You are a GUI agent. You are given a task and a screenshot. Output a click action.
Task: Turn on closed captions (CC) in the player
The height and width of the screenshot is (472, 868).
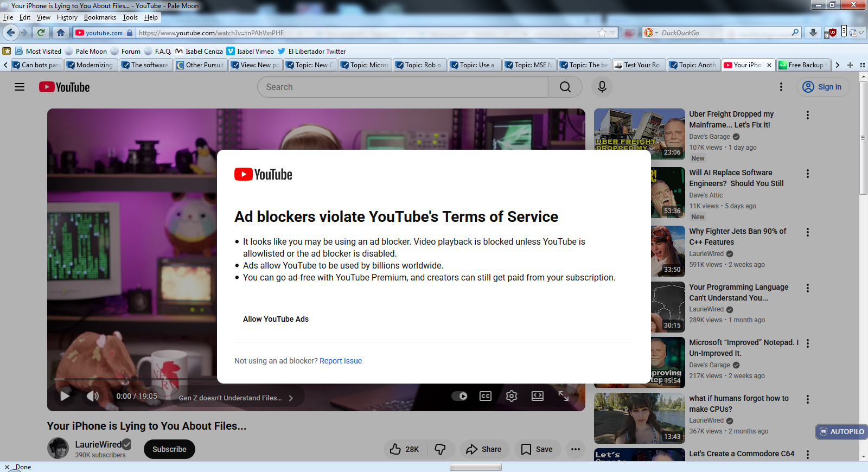click(486, 396)
